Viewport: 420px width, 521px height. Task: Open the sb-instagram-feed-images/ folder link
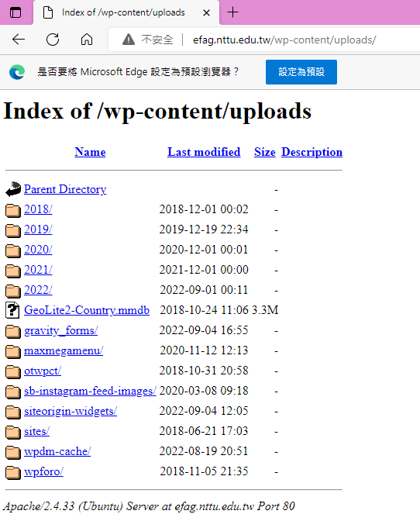[90, 391]
